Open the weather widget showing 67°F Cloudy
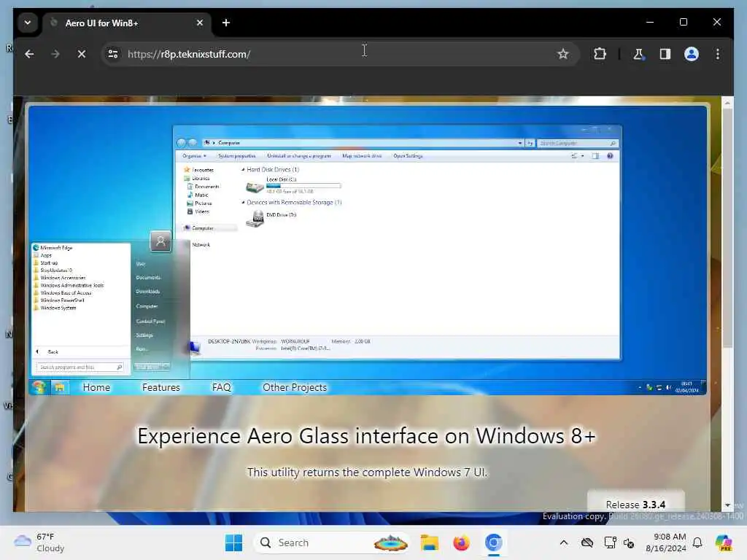Screen dimensions: 747x560 click(39, 542)
